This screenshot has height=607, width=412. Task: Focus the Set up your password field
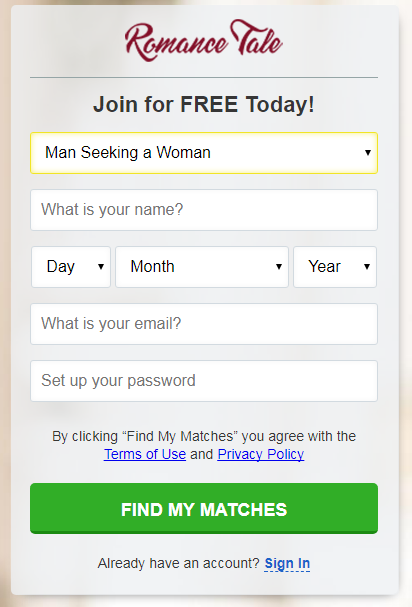204,381
